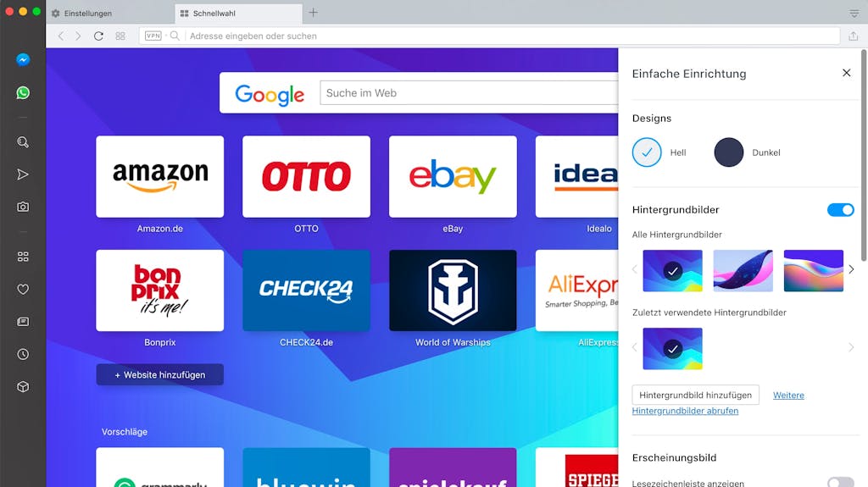The width and height of the screenshot is (868, 487).
Task: Toggle Lesezeichenleiste anzeigen switch
Action: pyautogui.click(x=840, y=483)
